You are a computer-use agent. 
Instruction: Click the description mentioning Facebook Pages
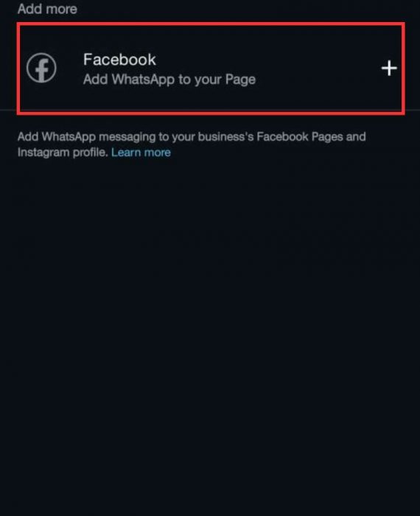point(192,144)
